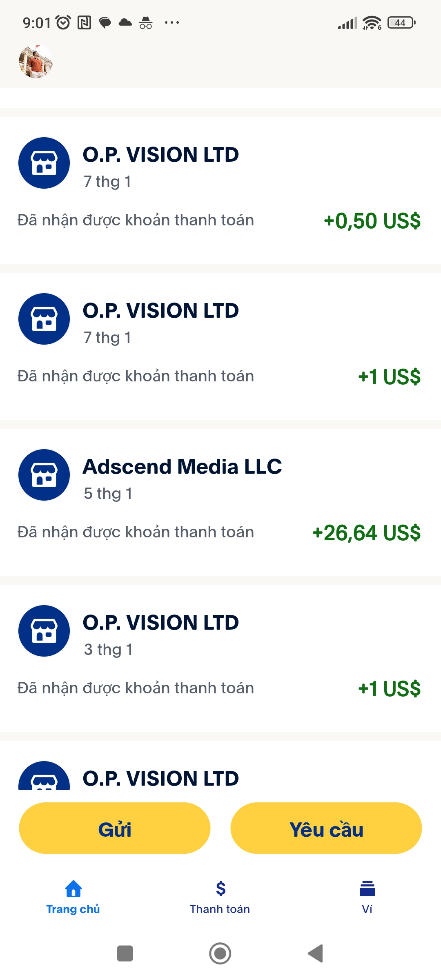Open O.P. VISION LTD dated 3 thg 1
Screen dimensions: 441x980
coord(160,623)
